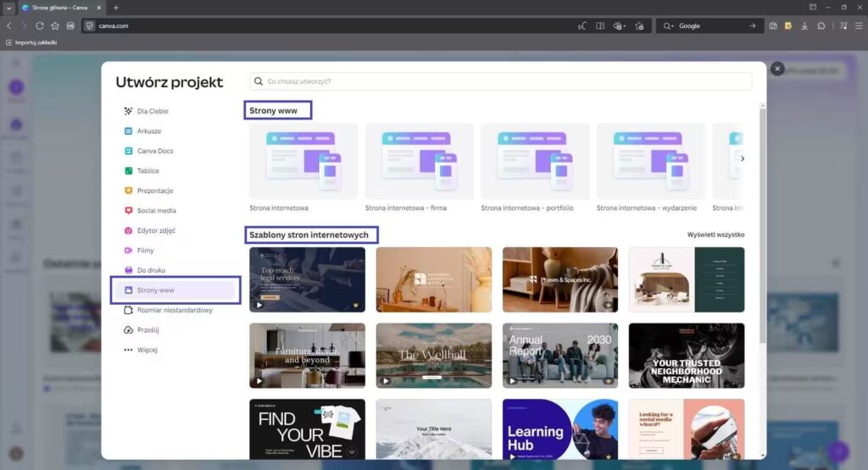Open Tablice whiteboards icon
The image size is (868, 470).
point(128,171)
